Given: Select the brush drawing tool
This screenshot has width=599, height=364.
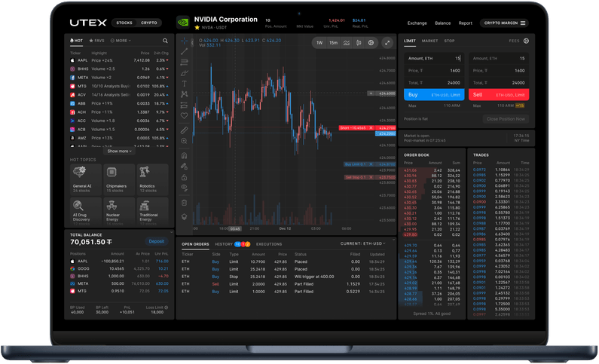Looking at the screenshot, I should (x=184, y=72).
